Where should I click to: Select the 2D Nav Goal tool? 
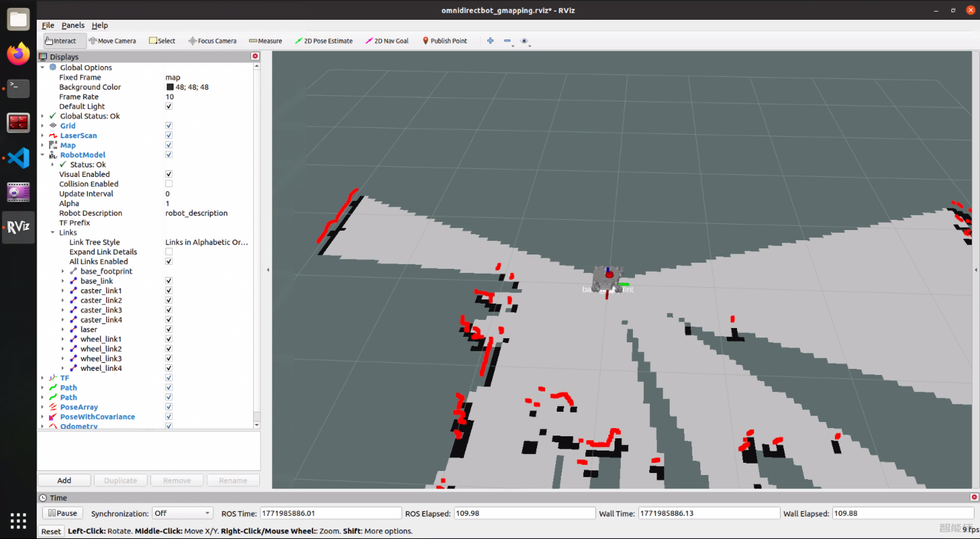(387, 41)
